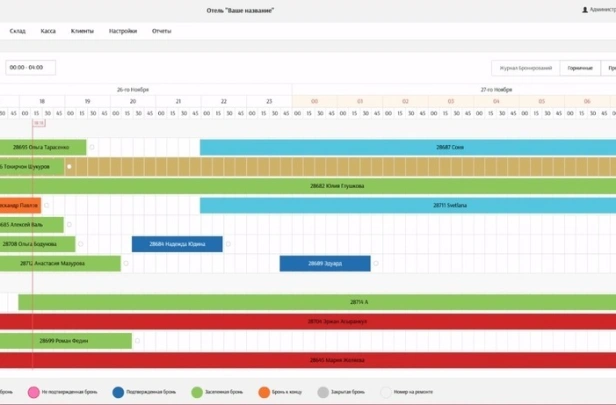Screen dimensions: 616x405
Task: Open the Клиенты menu
Action: click(83, 31)
